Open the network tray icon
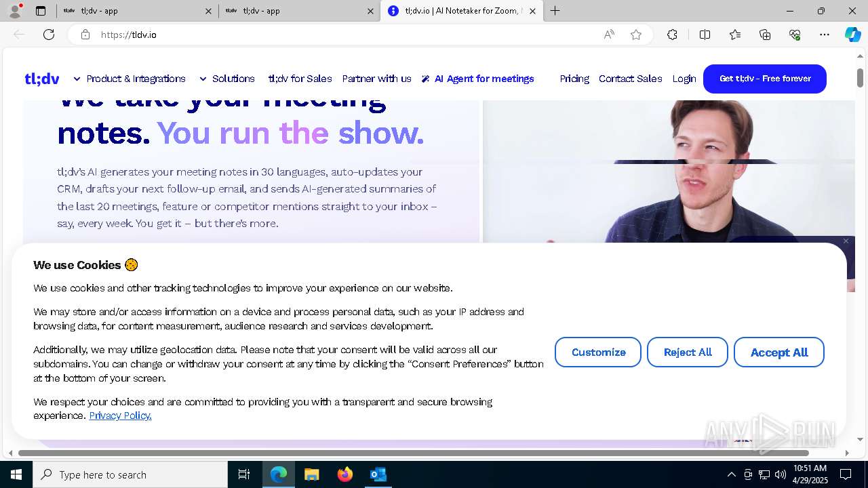The height and width of the screenshot is (488, 868). [764, 474]
